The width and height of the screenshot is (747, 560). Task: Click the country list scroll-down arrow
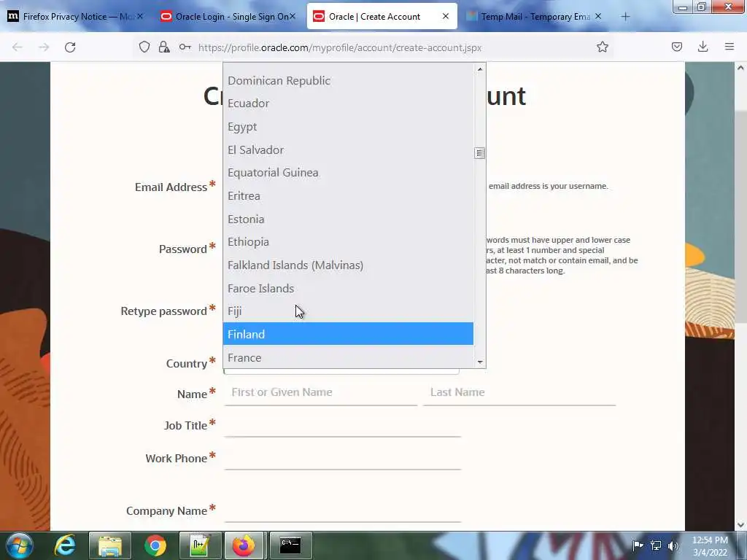point(480,362)
